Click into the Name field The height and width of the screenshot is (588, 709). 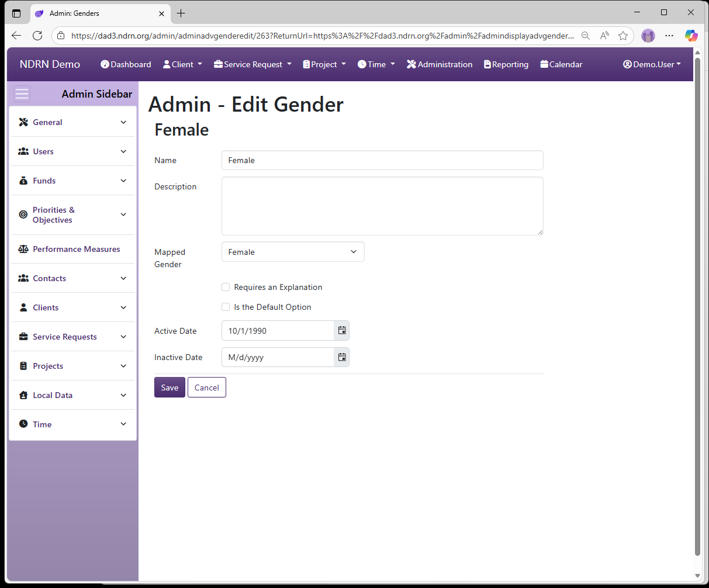click(382, 160)
